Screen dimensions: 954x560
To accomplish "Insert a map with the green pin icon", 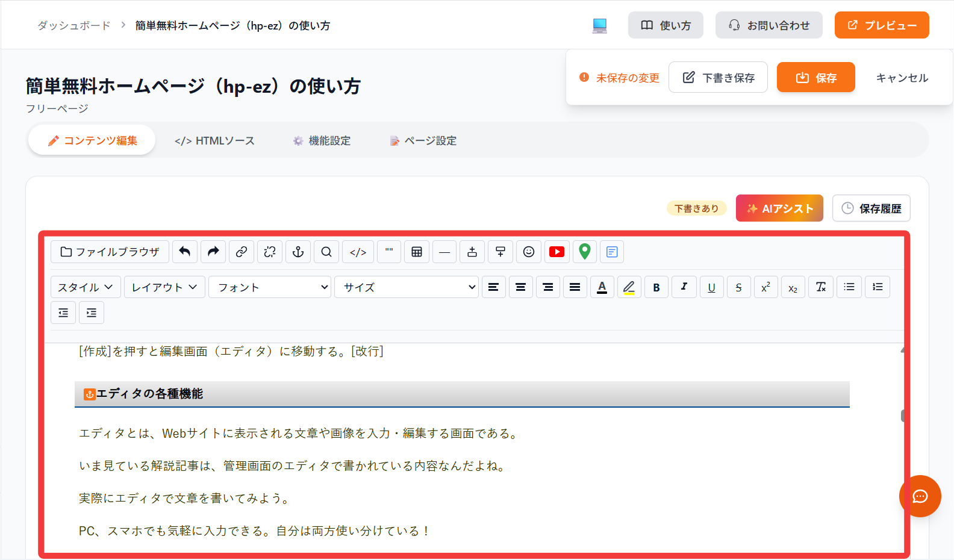I will 584,252.
